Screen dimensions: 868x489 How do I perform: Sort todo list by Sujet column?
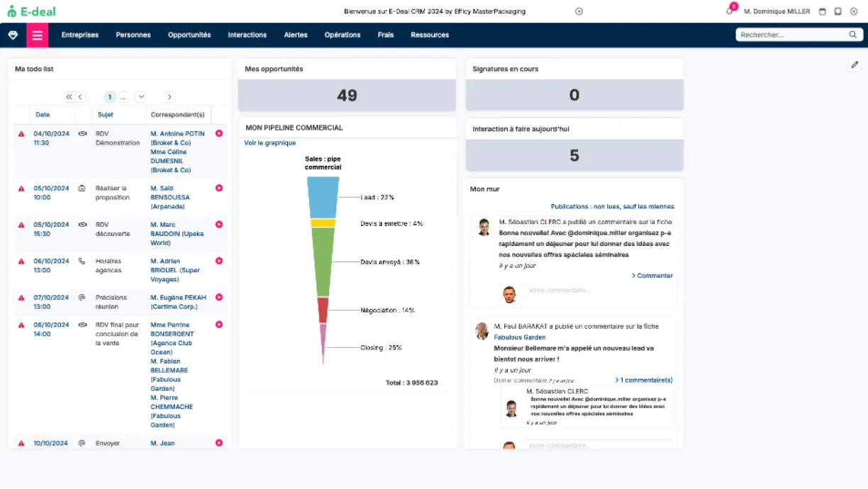tap(105, 115)
